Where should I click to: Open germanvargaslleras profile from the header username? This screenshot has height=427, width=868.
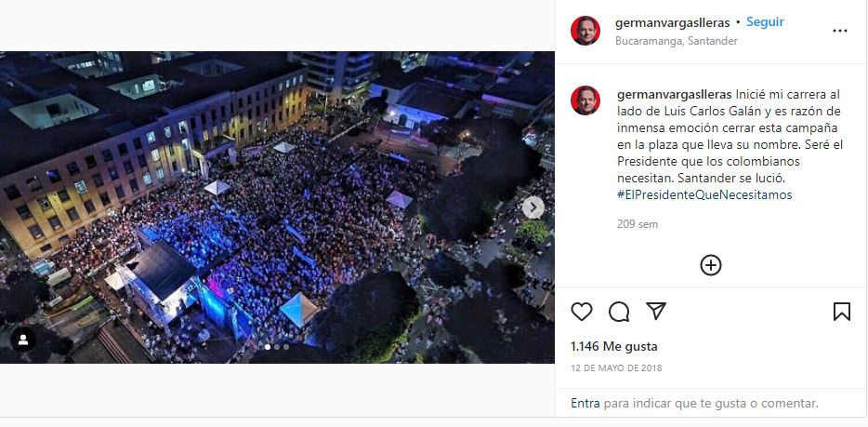tap(673, 22)
